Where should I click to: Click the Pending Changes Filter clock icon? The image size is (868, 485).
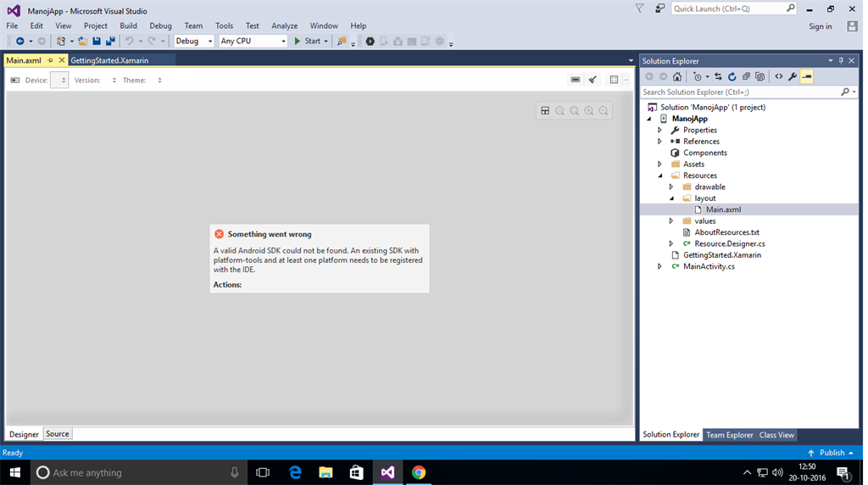(698, 76)
